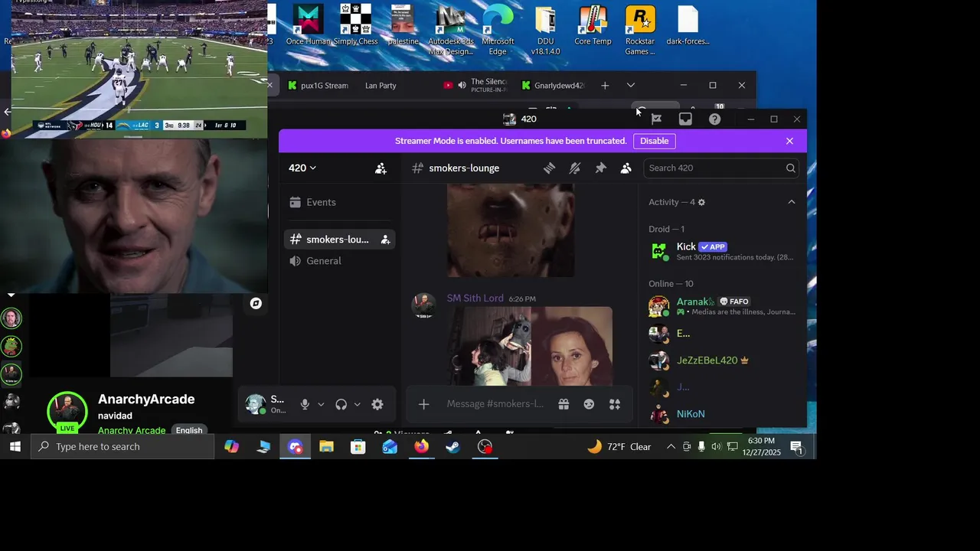Switch to The Silence picture-in-picture tab

click(488, 86)
